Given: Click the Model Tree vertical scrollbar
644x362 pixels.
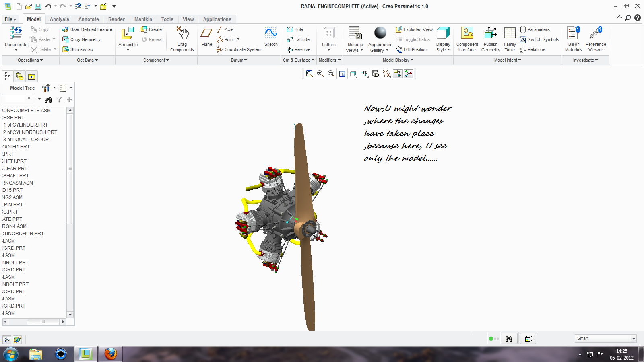Looking at the screenshot, I should (x=70, y=169).
